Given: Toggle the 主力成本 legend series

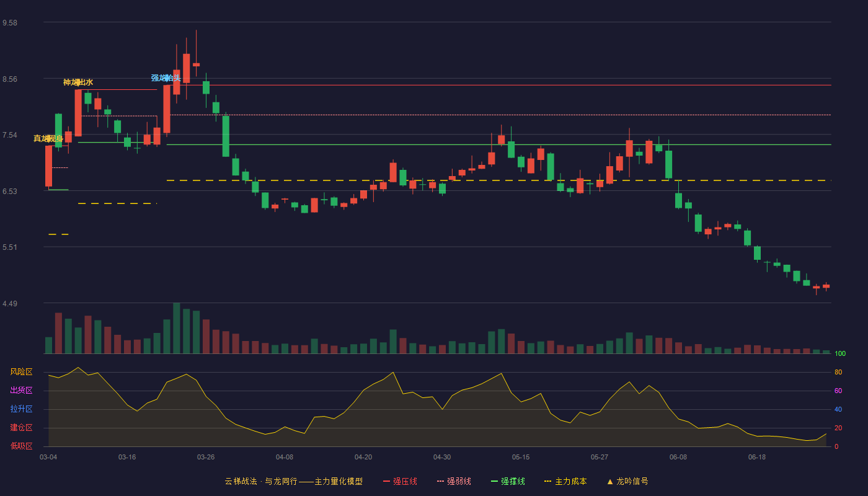Looking at the screenshot, I should click(565, 481).
